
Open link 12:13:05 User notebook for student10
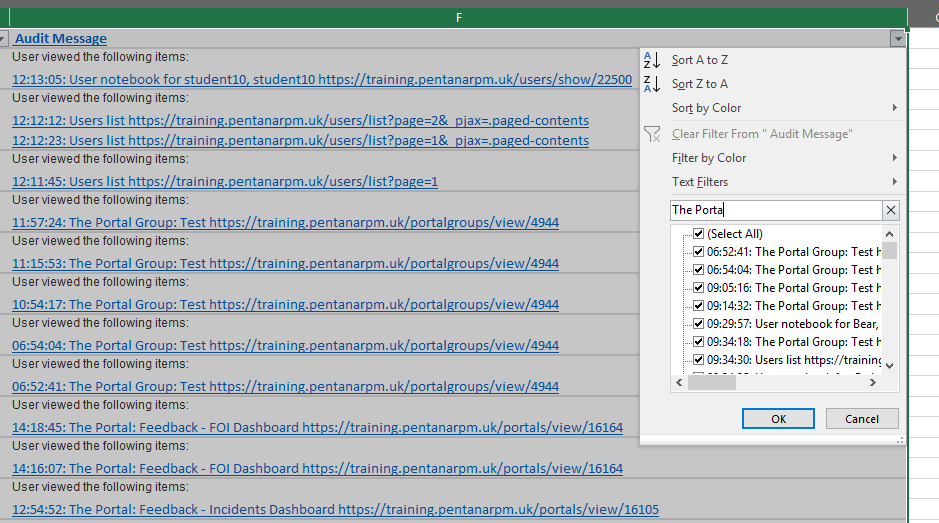[322, 79]
